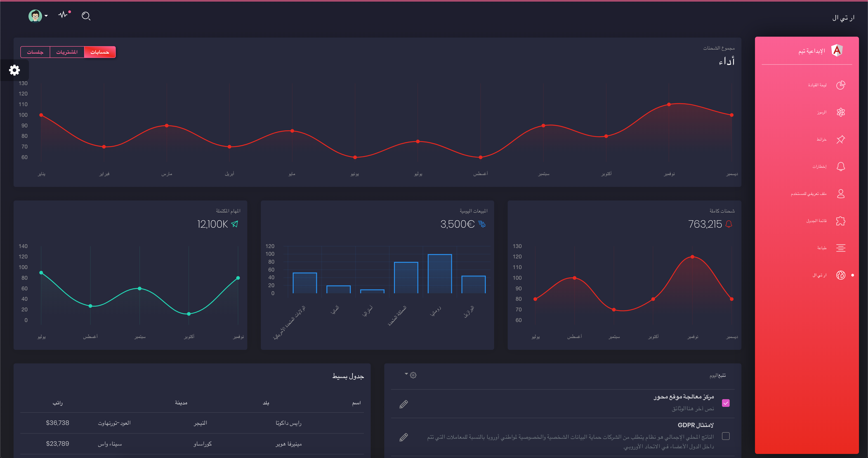The image size is (868, 458).
Task: Click the dashboard pie chart sidebar icon
Action: tap(840, 85)
